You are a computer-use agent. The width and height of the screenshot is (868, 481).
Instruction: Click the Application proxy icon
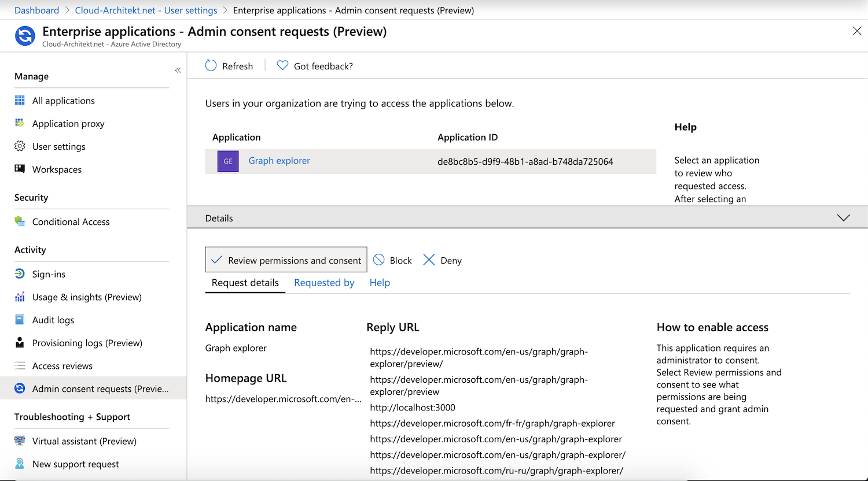20,123
